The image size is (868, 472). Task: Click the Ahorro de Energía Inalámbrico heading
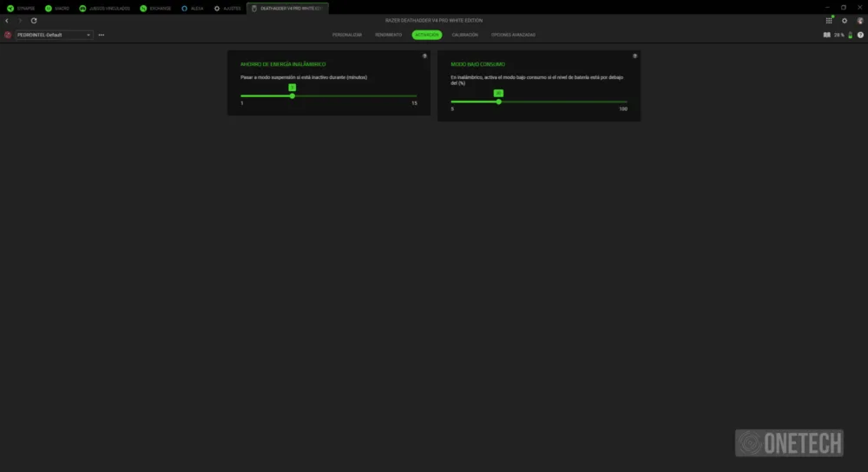coord(283,64)
